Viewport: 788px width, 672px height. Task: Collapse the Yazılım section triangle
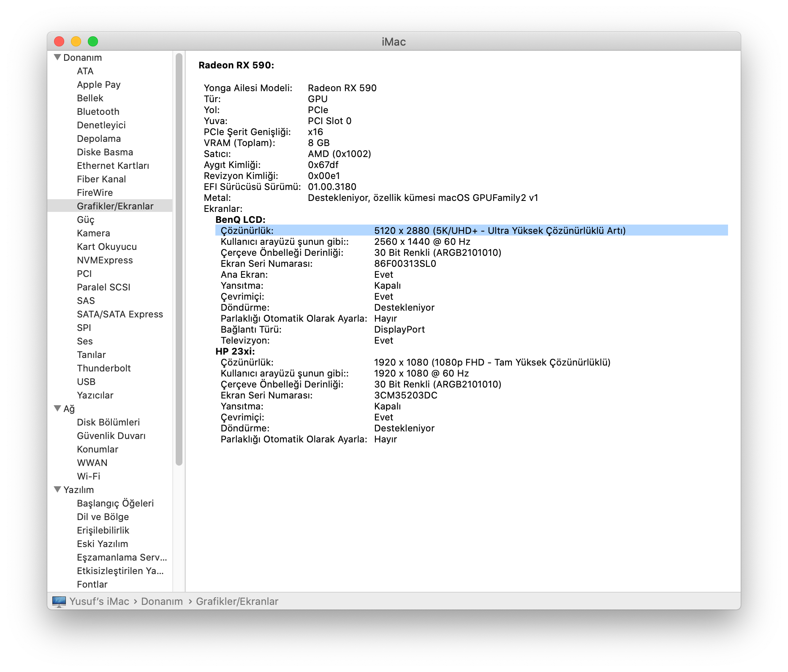(x=58, y=490)
